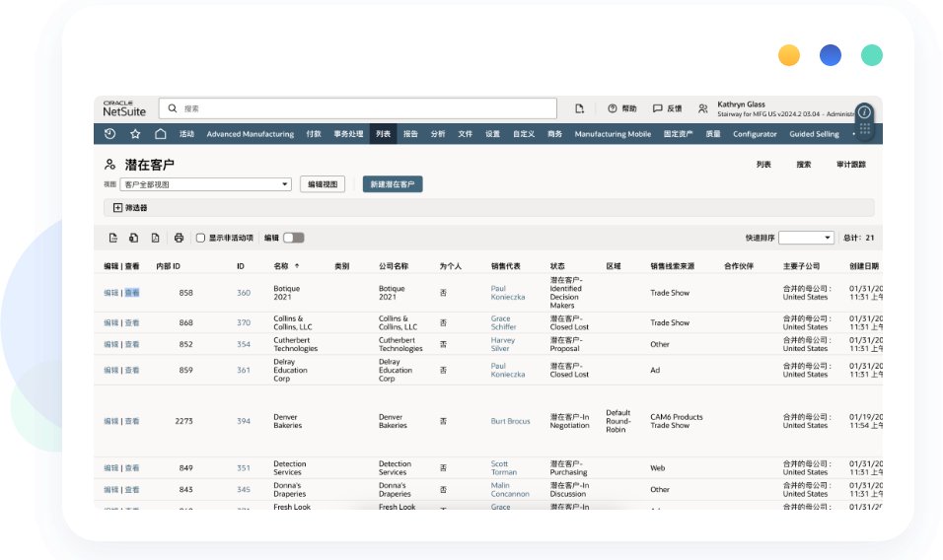This screenshot has width=943, height=560.
Task: Open ID link 394 for Denver Bakeries
Action: click(244, 421)
